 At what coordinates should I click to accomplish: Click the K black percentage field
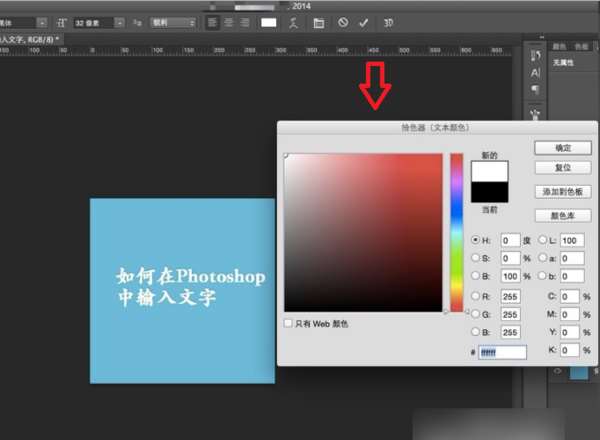click(569, 350)
